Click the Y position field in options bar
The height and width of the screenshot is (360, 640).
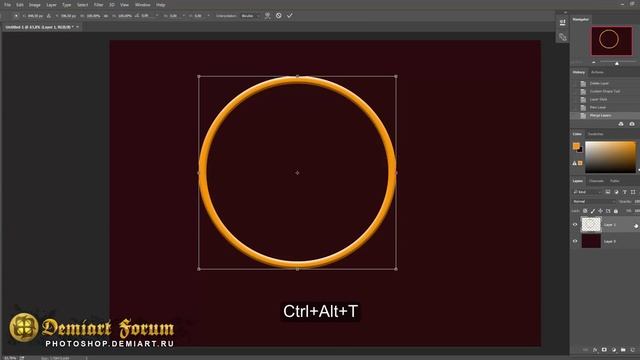68,16
